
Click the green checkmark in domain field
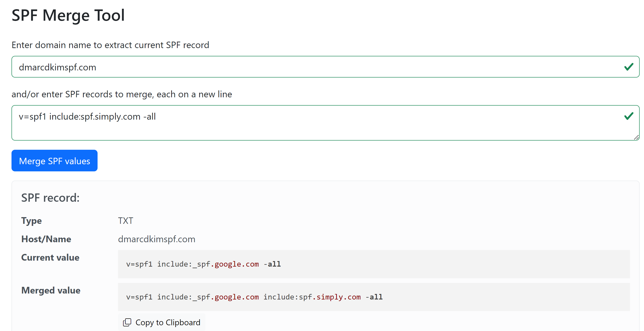629,67
